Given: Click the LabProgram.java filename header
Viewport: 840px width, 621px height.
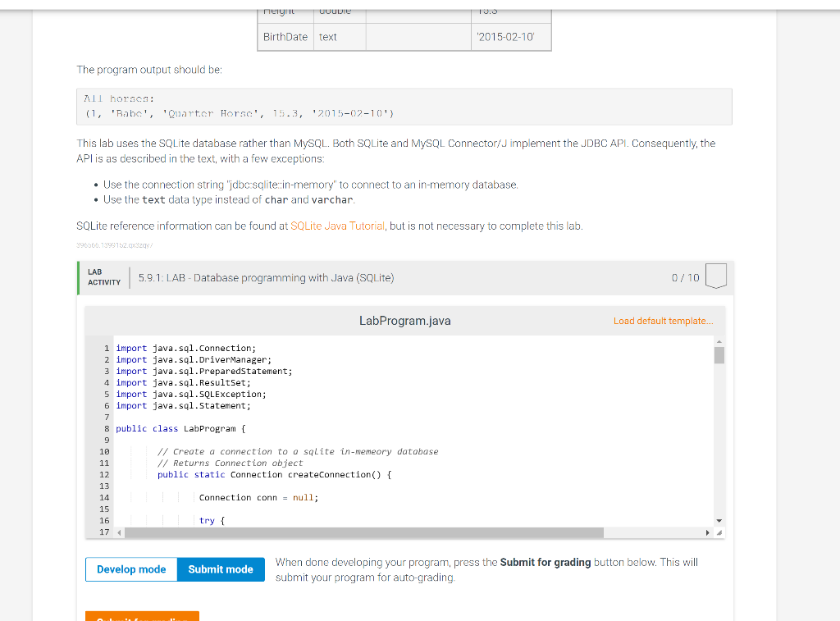Looking at the screenshot, I should (x=404, y=321).
